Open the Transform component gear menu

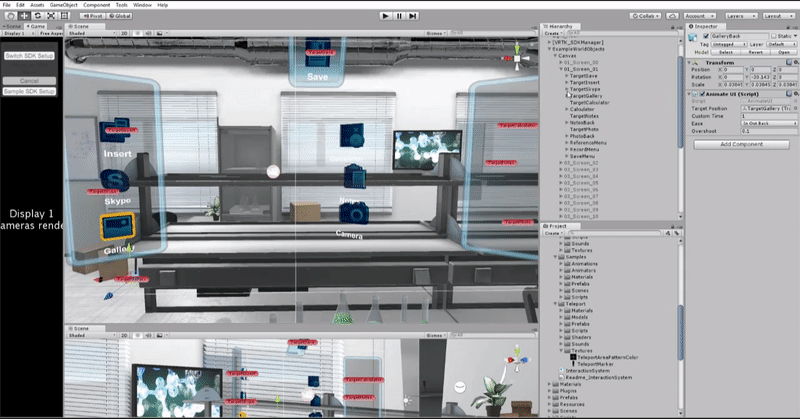795,62
